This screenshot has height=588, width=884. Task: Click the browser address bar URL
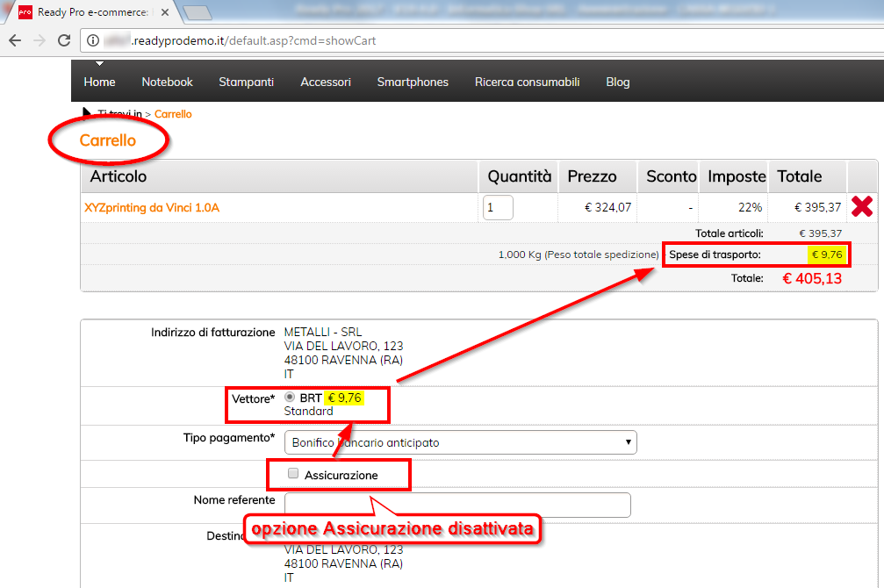(x=254, y=40)
